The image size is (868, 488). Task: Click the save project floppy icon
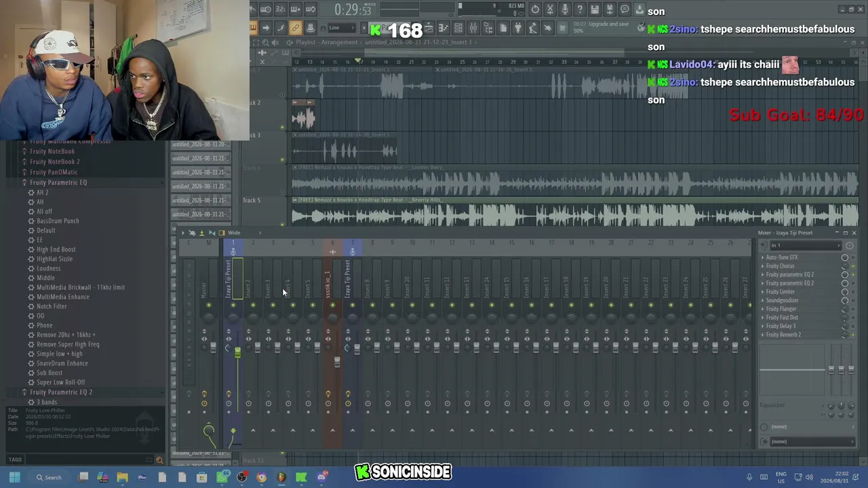click(595, 9)
